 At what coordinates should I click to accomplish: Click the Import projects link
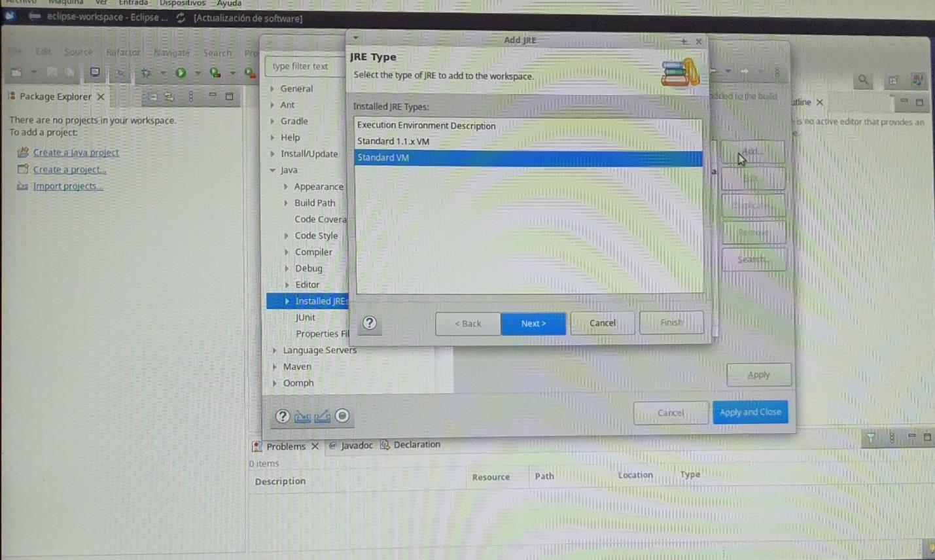pos(68,186)
